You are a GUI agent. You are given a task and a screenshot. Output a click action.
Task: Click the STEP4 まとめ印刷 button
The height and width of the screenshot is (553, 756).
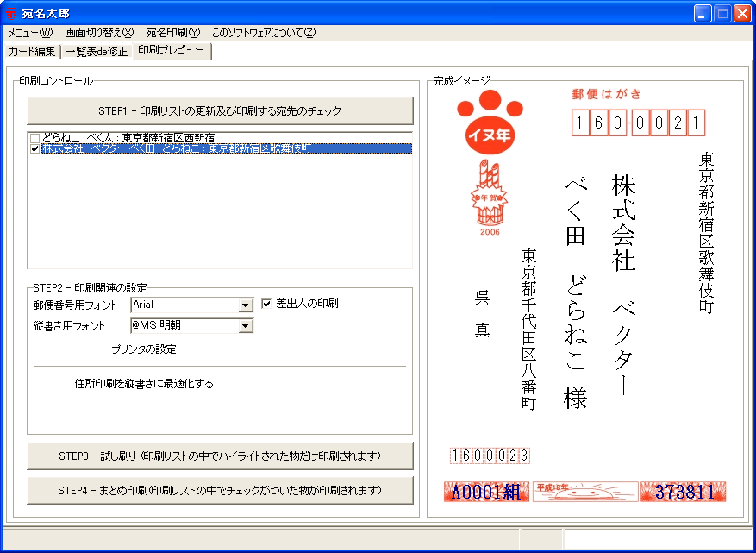(x=220, y=490)
